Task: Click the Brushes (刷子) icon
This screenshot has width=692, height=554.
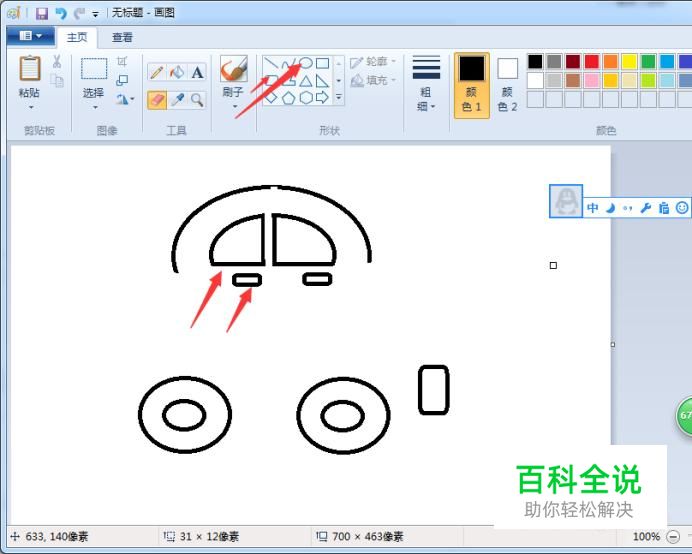Action: tap(233, 69)
